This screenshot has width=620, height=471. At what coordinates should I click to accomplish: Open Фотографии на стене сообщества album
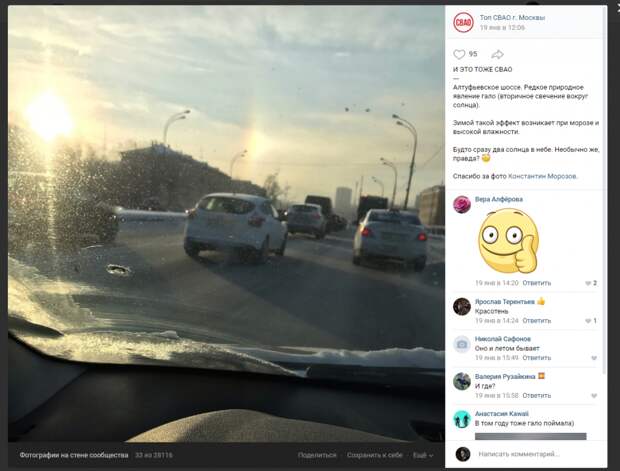(74, 455)
